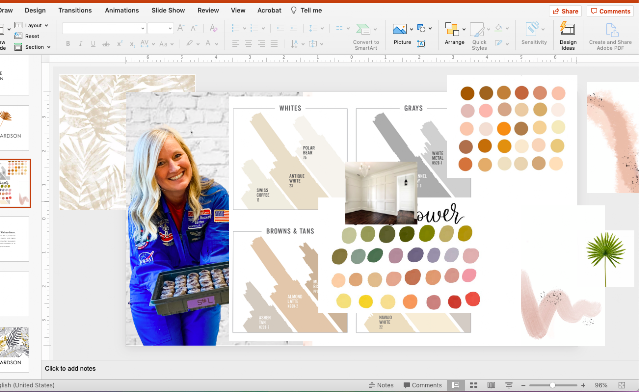Screen dimensions: 639x392
Task: Zoom in with plus button
Action: [583, 385]
